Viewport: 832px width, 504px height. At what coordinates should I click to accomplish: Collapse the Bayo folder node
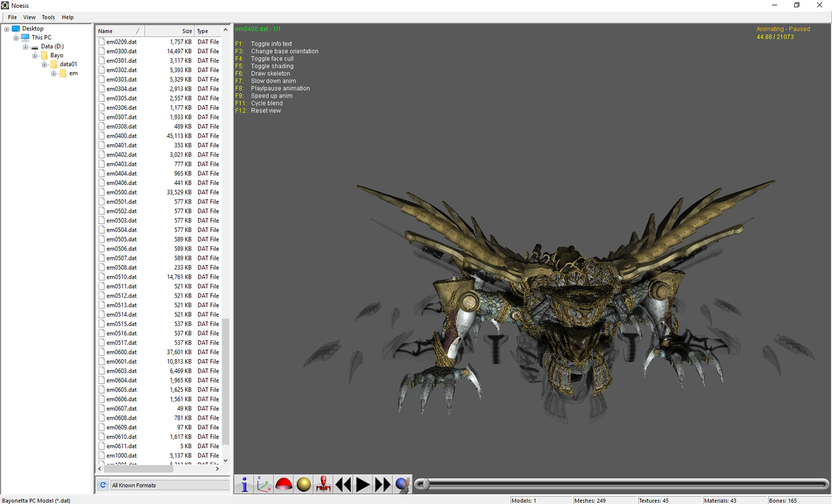tap(35, 55)
